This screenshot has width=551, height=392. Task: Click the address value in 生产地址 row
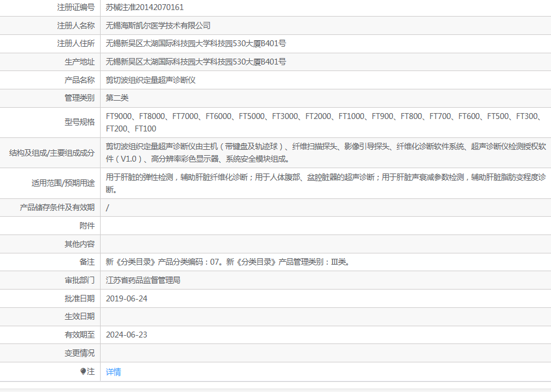[196, 62]
